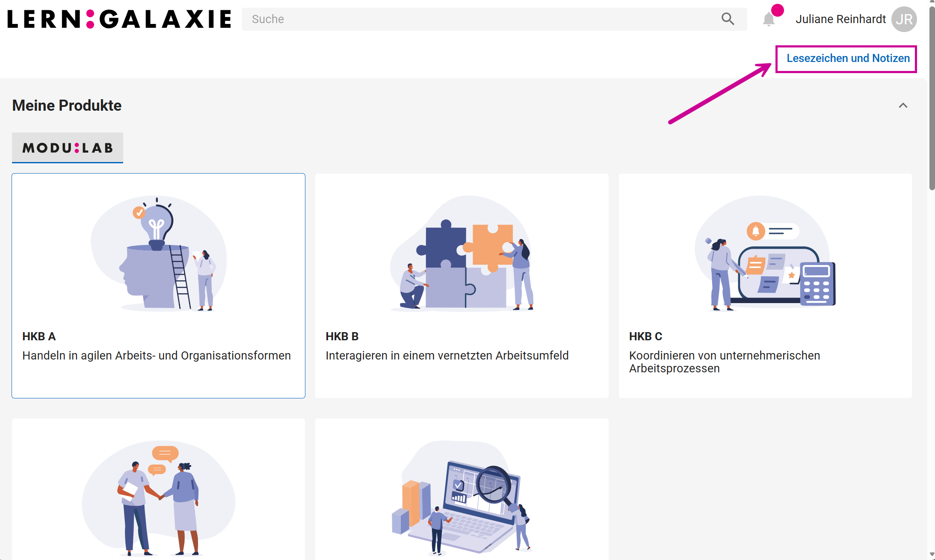Click the handshake conversation illustration card

click(x=159, y=496)
